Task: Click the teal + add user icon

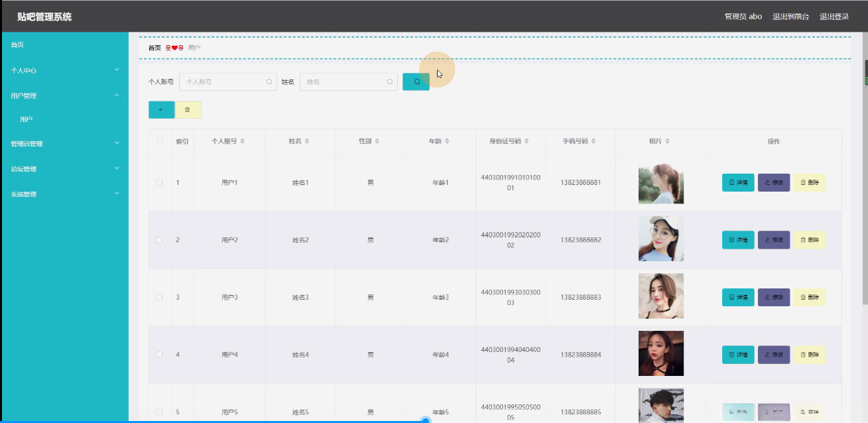Action: 161,109
